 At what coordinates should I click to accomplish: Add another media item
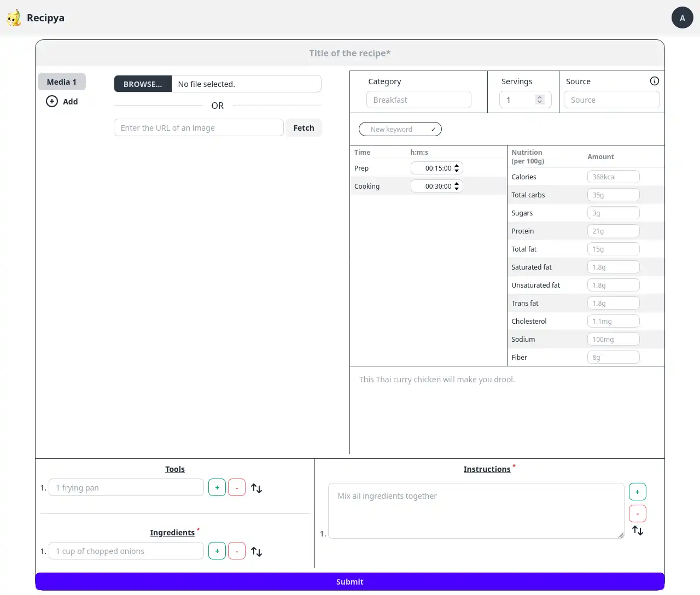point(62,102)
